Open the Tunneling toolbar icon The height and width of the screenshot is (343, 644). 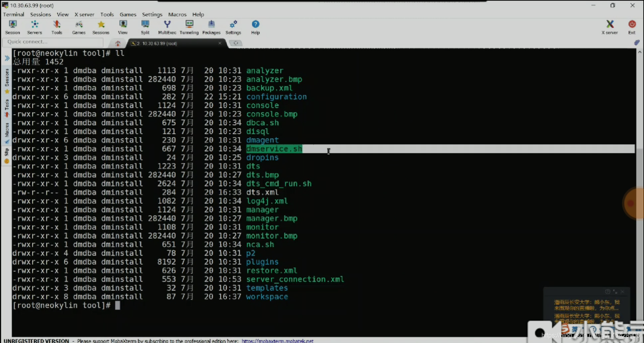(x=189, y=27)
